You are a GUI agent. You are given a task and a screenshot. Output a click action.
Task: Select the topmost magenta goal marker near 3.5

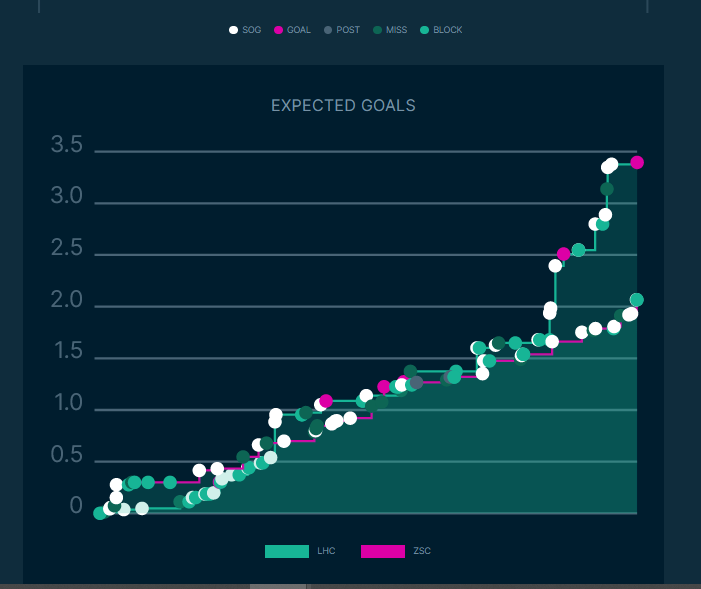coord(637,162)
